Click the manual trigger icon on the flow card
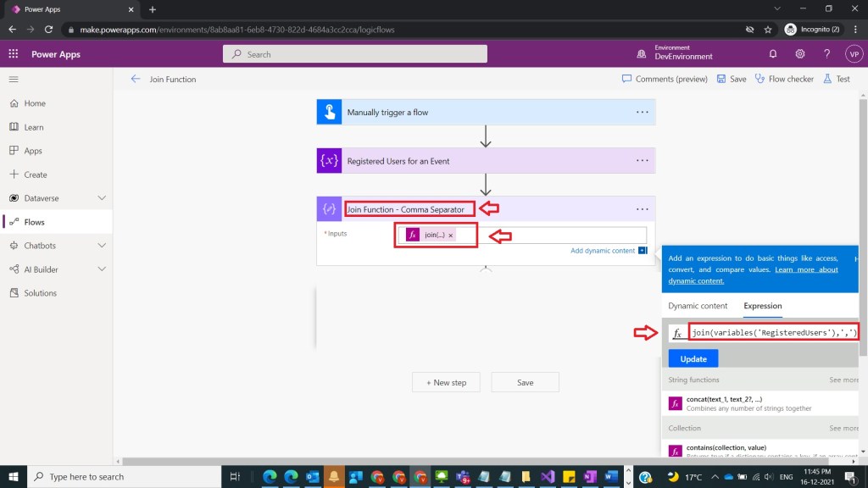This screenshot has height=488, width=868. click(329, 111)
